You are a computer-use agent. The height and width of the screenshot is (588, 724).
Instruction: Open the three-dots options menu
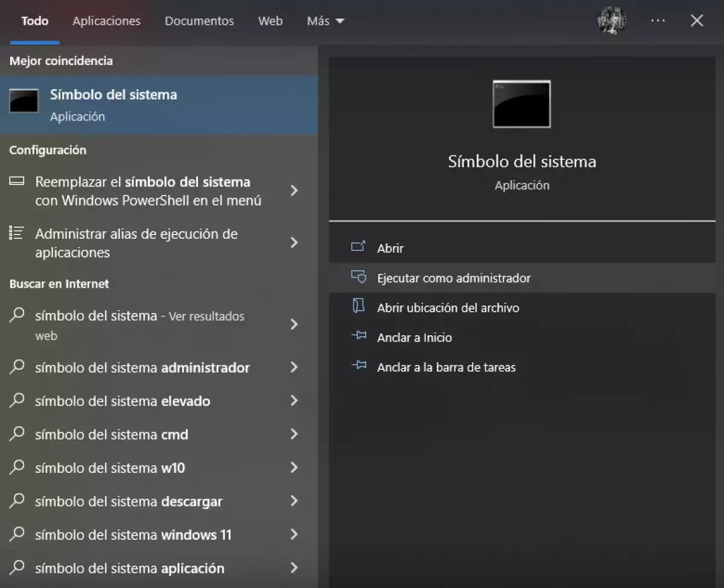pyautogui.click(x=658, y=21)
